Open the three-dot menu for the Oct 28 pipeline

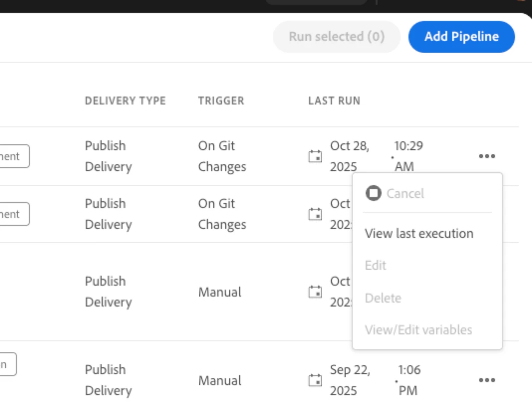click(487, 156)
